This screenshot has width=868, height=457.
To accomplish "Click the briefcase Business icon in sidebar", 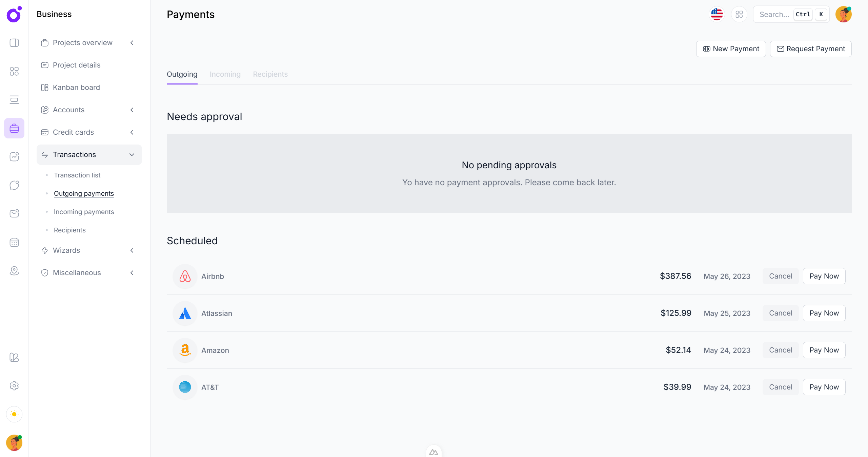I will tap(14, 128).
